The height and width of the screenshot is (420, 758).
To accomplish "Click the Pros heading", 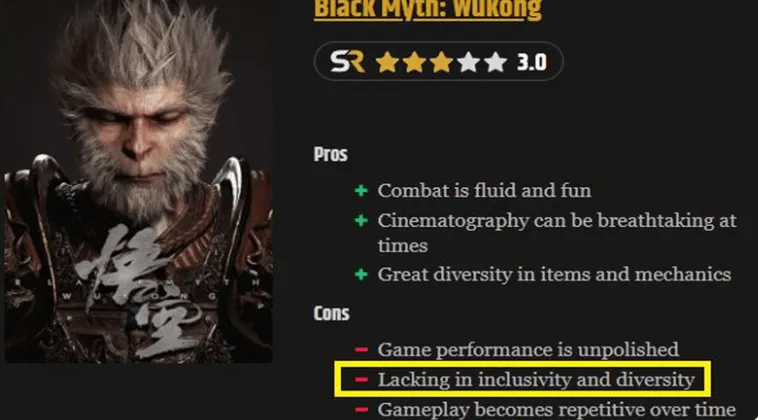I will pos(331,154).
